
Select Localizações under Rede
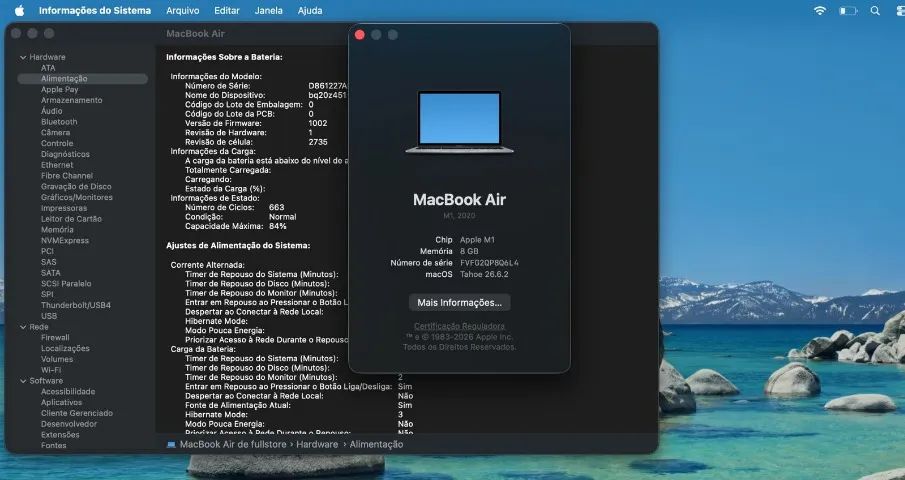[65, 348]
